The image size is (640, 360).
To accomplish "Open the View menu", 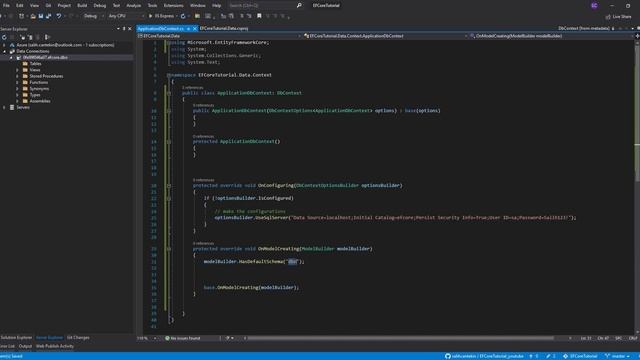I will tap(34, 6).
